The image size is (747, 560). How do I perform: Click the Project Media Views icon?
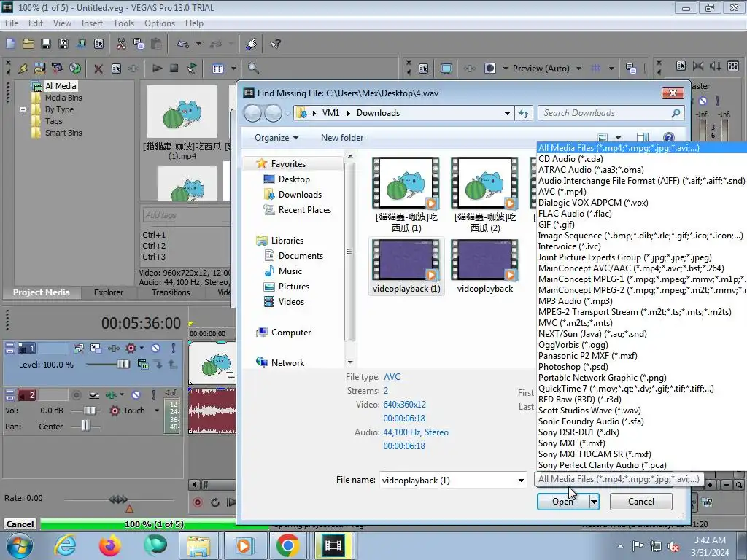tap(218, 69)
